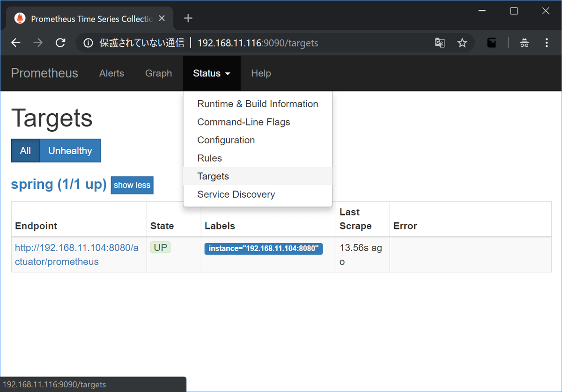562x392 pixels.
Task: Open Runtime & Build Information
Action: click(x=258, y=104)
